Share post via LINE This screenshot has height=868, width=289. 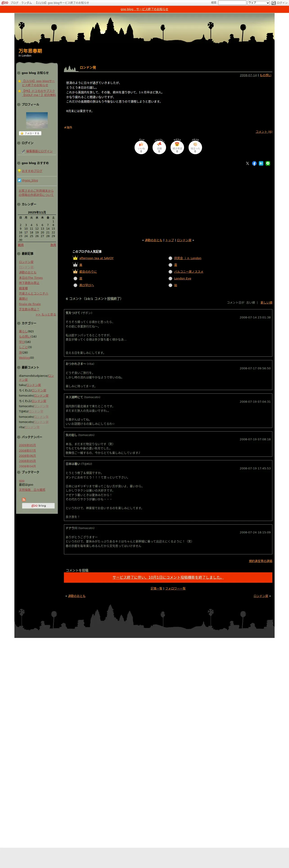pos(268,163)
